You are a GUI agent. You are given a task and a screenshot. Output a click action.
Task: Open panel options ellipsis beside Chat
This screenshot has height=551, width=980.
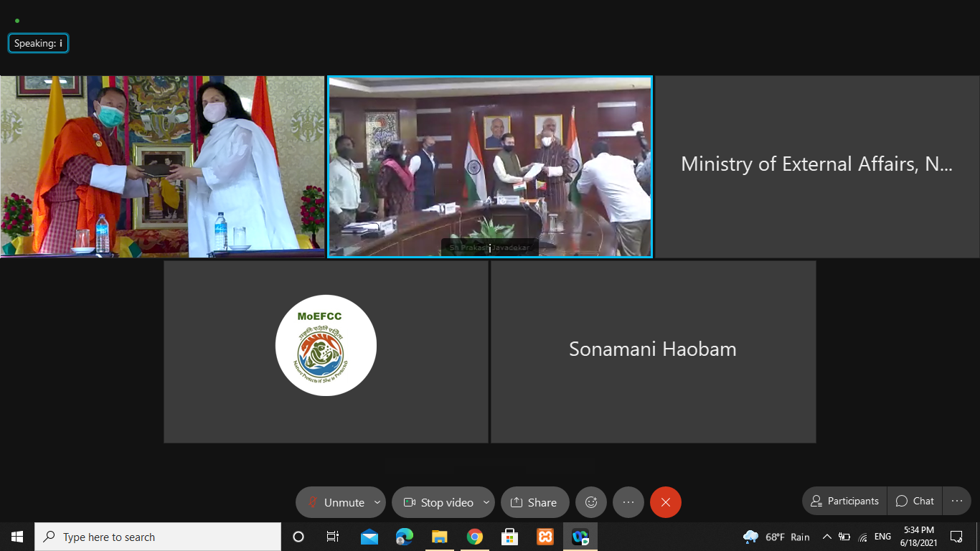[x=956, y=501]
